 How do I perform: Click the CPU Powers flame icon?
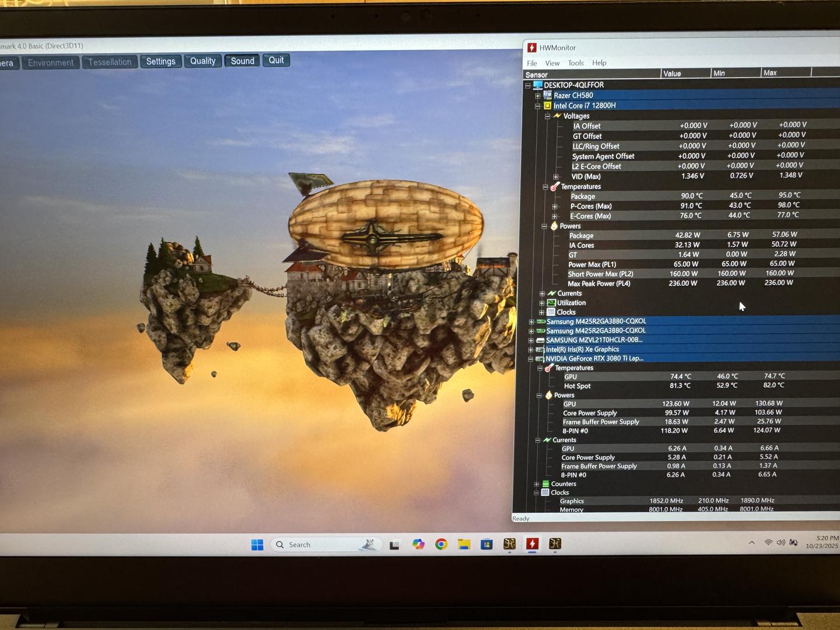554,226
